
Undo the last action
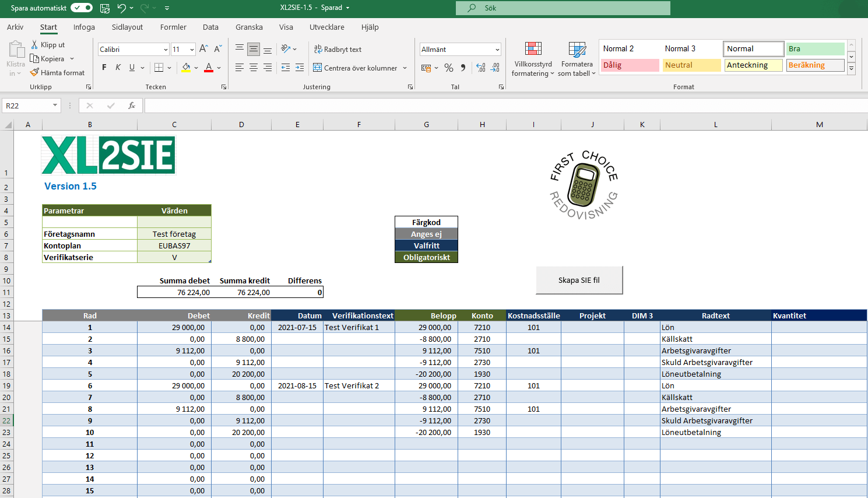[121, 8]
